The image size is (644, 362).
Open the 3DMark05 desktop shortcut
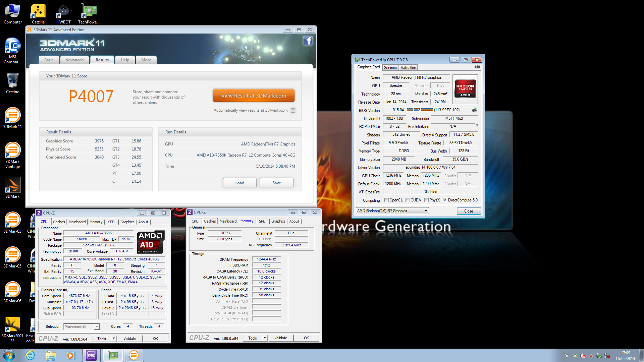(x=12, y=257)
